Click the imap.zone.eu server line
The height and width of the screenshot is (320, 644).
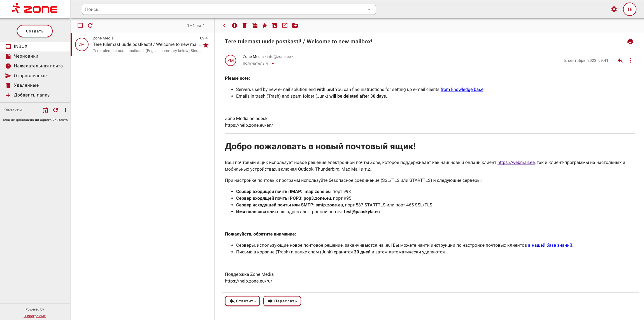pyautogui.click(x=293, y=192)
